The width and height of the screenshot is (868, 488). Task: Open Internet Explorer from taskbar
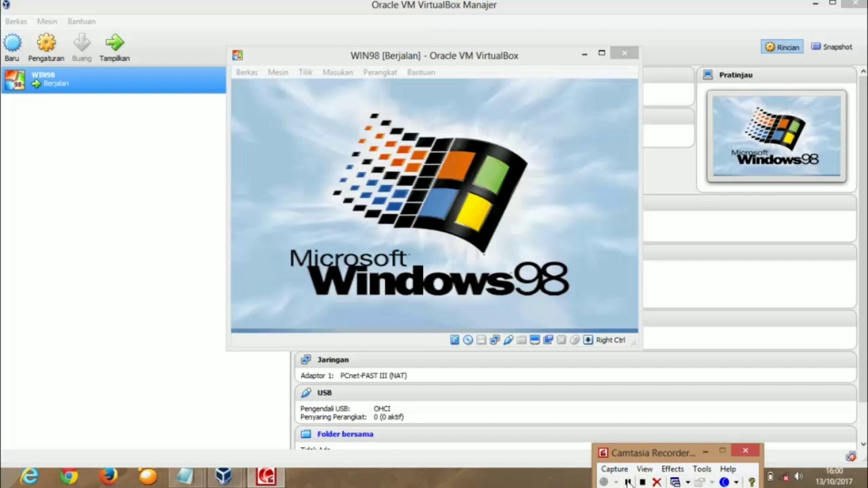point(29,477)
